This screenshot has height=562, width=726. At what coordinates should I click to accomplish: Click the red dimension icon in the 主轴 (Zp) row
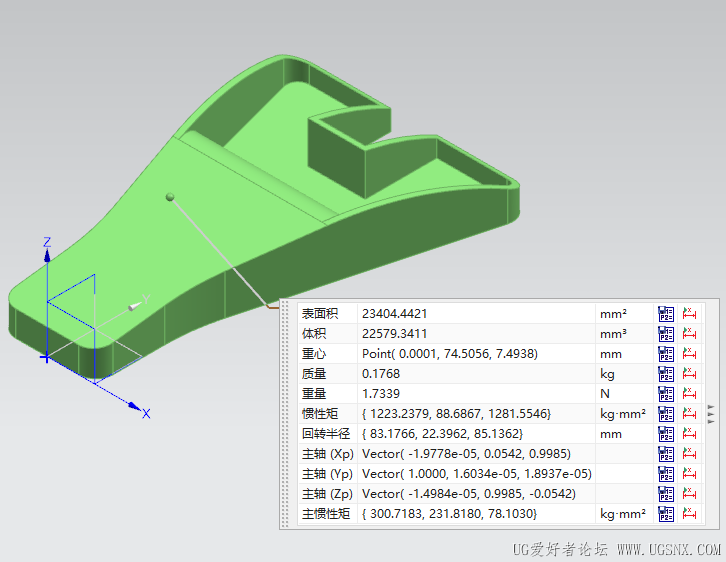pos(689,493)
